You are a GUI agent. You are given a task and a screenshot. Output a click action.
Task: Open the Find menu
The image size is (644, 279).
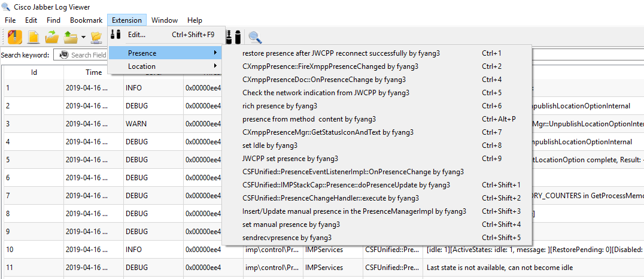pos(53,20)
